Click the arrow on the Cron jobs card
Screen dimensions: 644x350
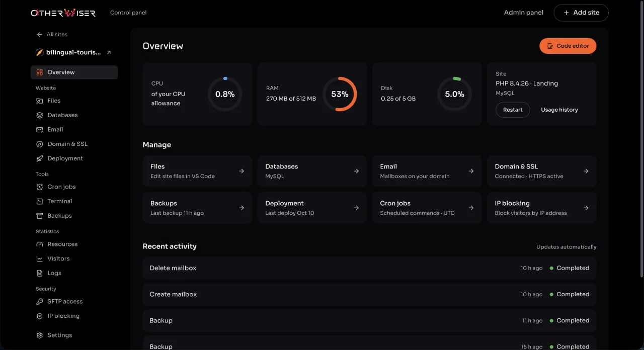coord(471,208)
